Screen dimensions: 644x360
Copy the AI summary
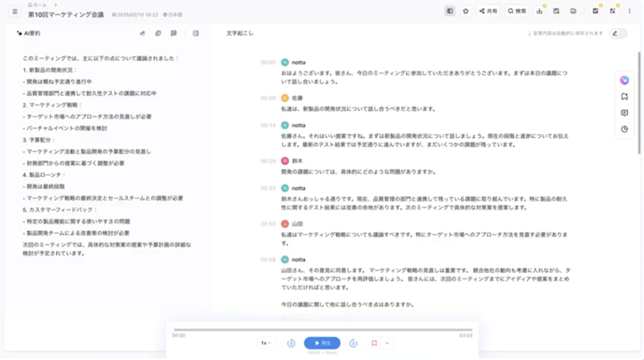pyautogui.click(x=158, y=33)
